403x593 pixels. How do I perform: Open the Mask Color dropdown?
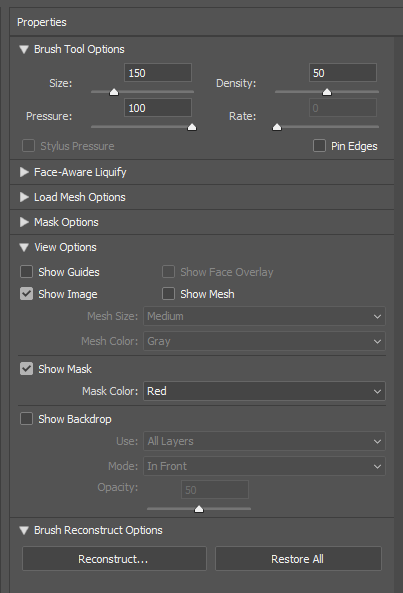click(264, 391)
